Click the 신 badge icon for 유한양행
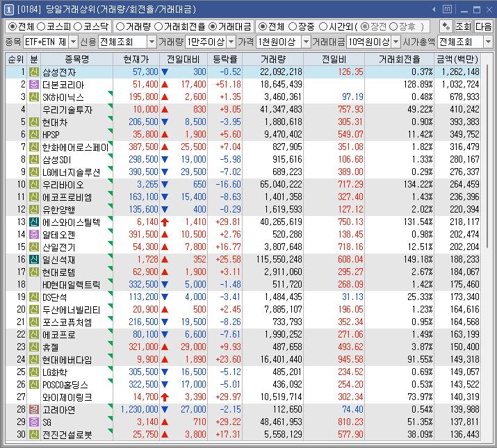 [x=34, y=210]
